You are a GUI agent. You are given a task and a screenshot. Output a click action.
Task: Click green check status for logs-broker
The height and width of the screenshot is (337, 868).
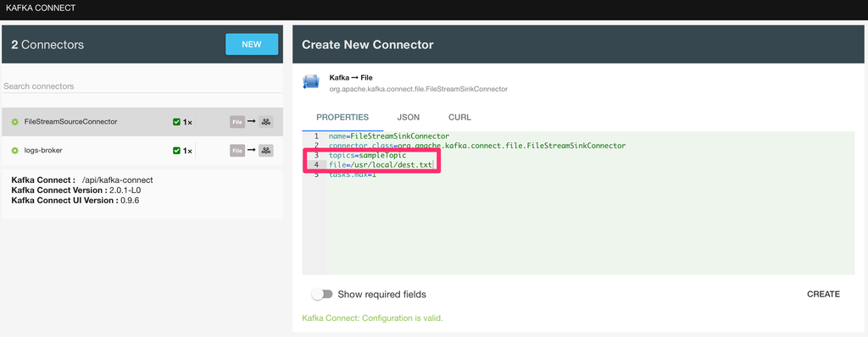176,150
